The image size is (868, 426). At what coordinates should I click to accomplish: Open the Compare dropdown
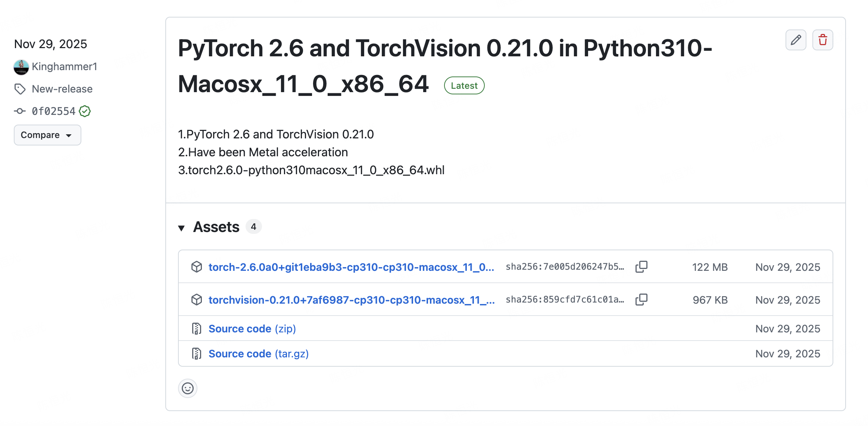(47, 135)
